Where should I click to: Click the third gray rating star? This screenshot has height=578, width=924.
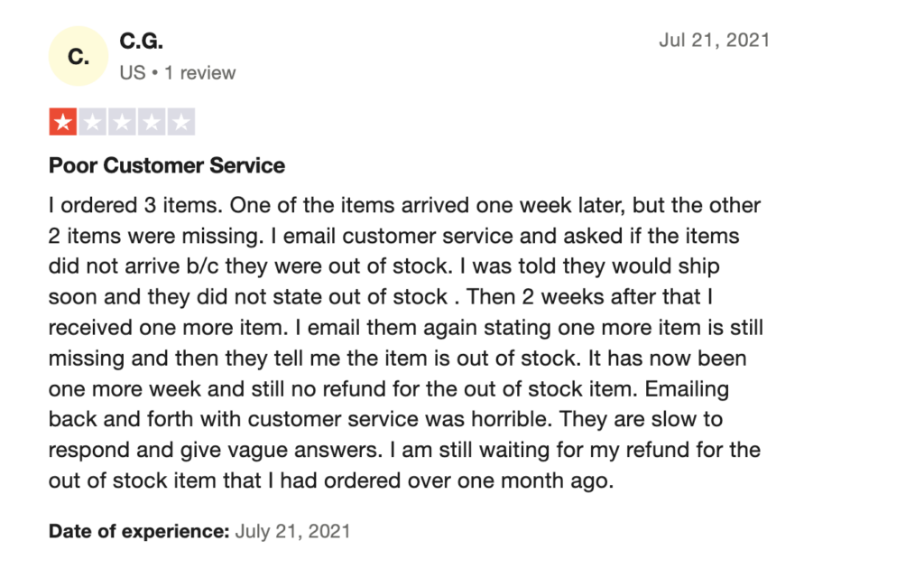[122, 122]
